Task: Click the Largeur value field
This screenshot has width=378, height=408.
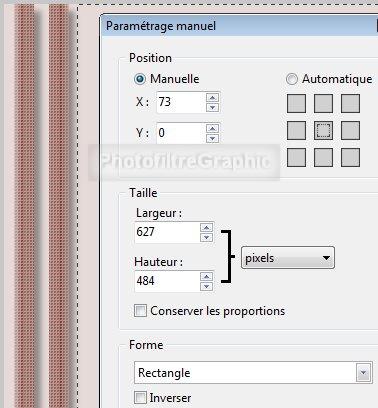Action: [x=167, y=232]
